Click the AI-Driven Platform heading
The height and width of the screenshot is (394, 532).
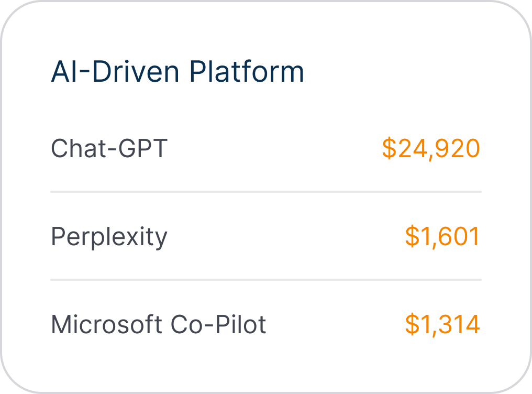tap(177, 72)
